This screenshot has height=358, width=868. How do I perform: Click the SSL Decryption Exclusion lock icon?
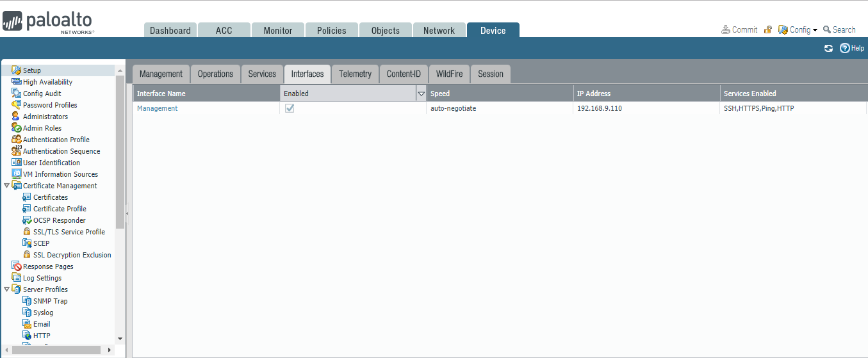click(27, 255)
